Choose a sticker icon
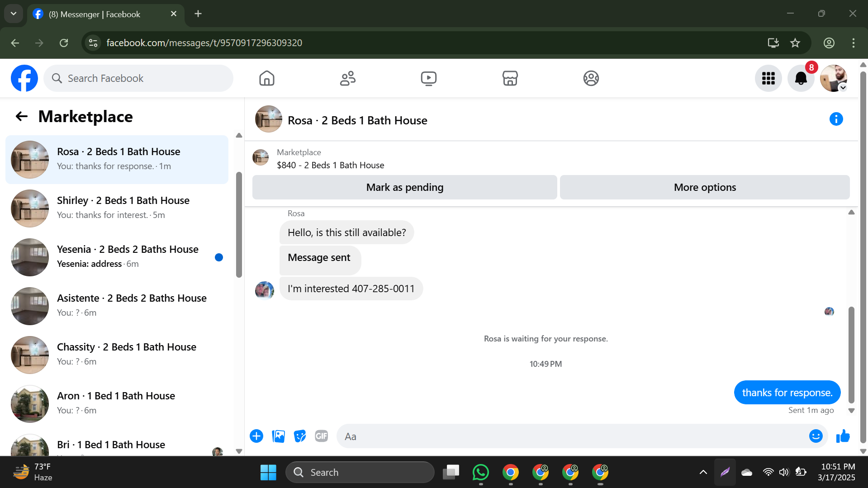Screen dimensions: 868x488 (x=300, y=436)
